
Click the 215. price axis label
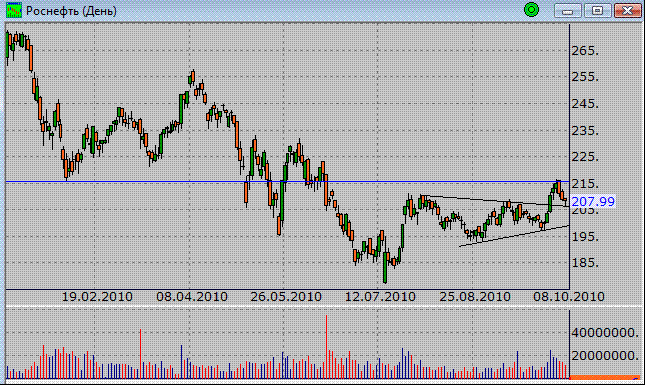585,183
